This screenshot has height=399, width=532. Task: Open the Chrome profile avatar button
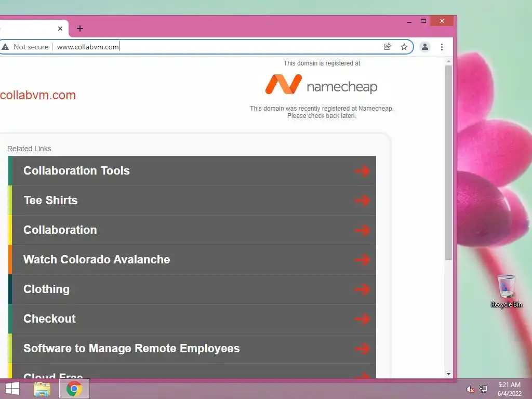point(425,47)
